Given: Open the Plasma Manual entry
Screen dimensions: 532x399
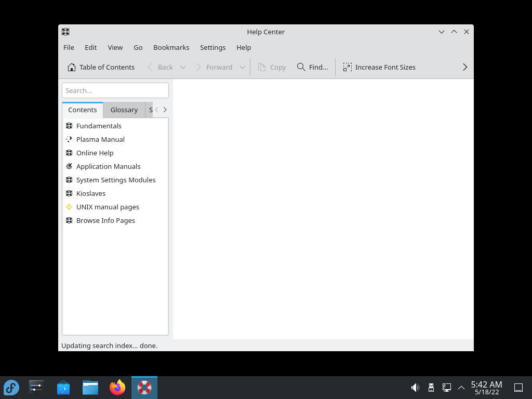Looking at the screenshot, I should 100,139.
